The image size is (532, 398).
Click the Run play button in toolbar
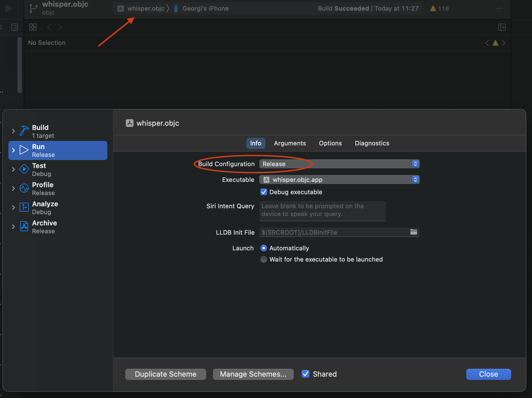(9, 8)
